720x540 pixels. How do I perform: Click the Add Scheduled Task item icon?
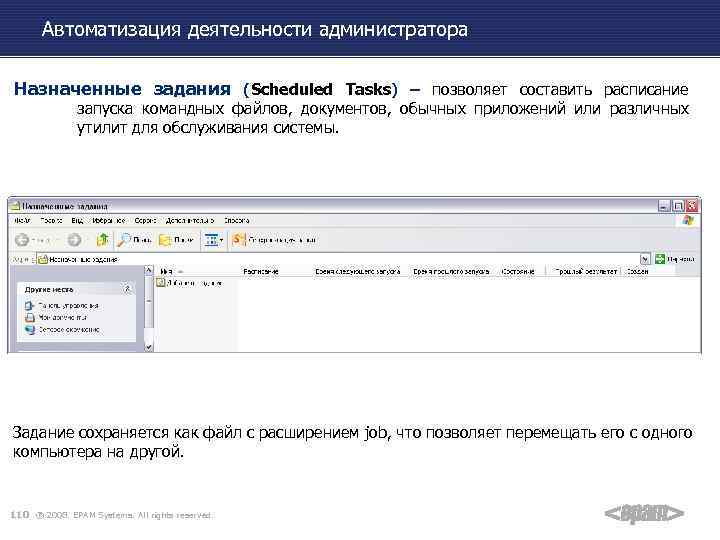pyautogui.click(x=161, y=283)
